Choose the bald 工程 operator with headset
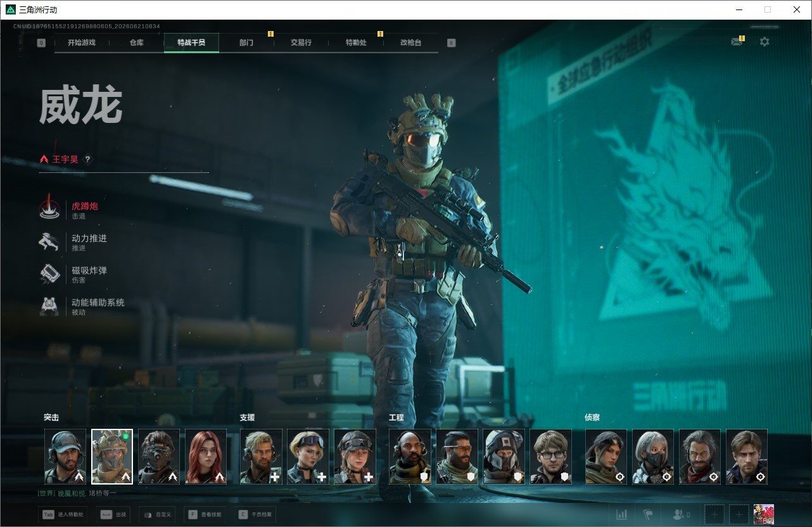Image resolution: width=812 pixels, height=527 pixels. click(410, 457)
